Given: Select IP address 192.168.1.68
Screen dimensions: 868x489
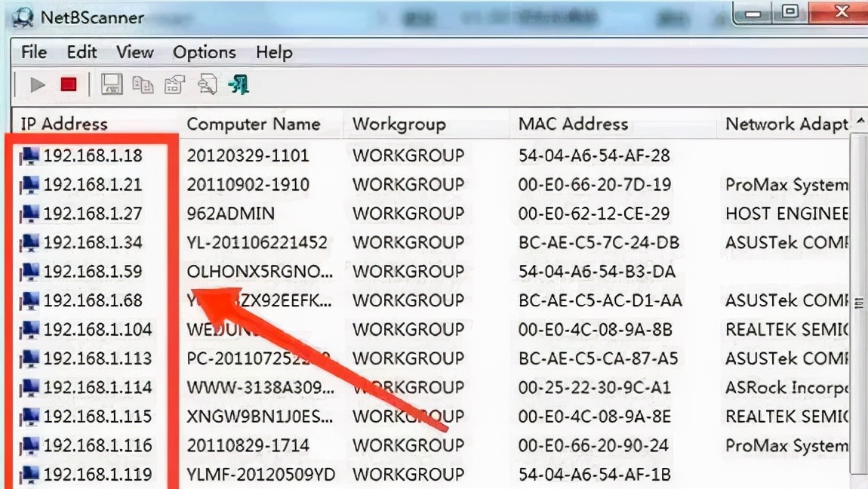Looking at the screenshot, I should (93, 300).
